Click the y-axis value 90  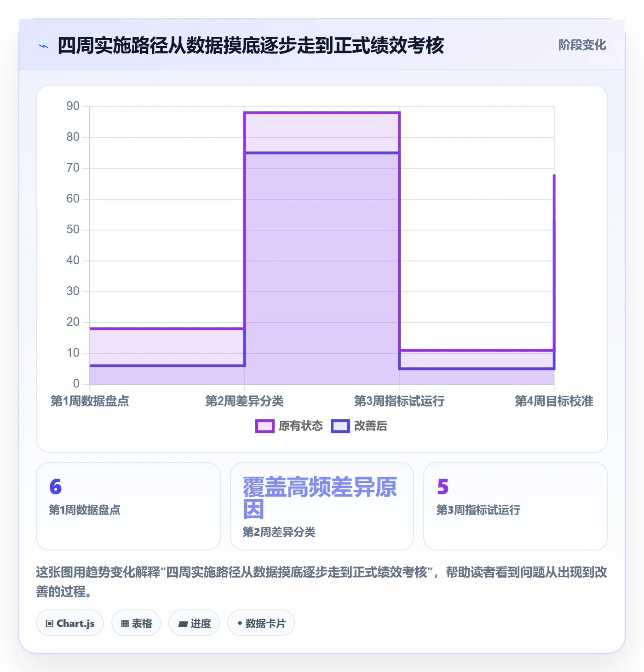tap(73, 106)
